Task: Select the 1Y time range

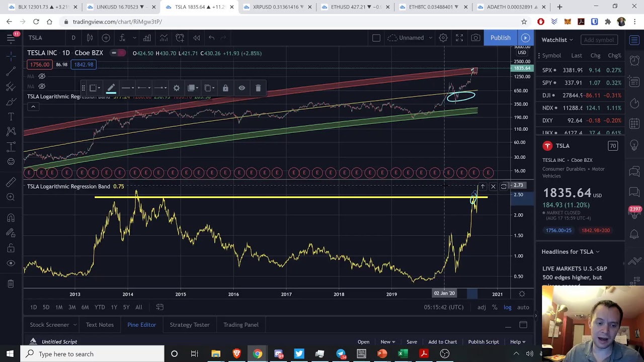Action: (x=114, y=307)
